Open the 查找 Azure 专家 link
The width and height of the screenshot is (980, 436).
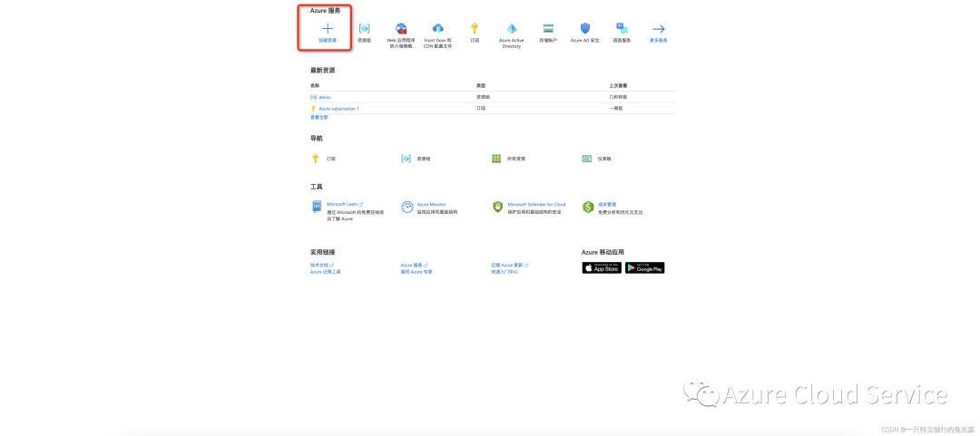click(416, 272)
